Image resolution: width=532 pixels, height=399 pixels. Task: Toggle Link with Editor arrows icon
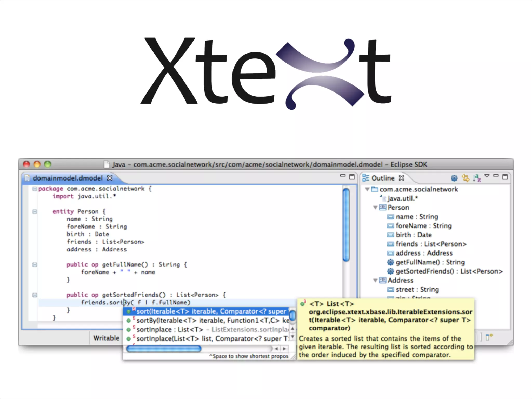pyautogui.click(x=465, y=178)
